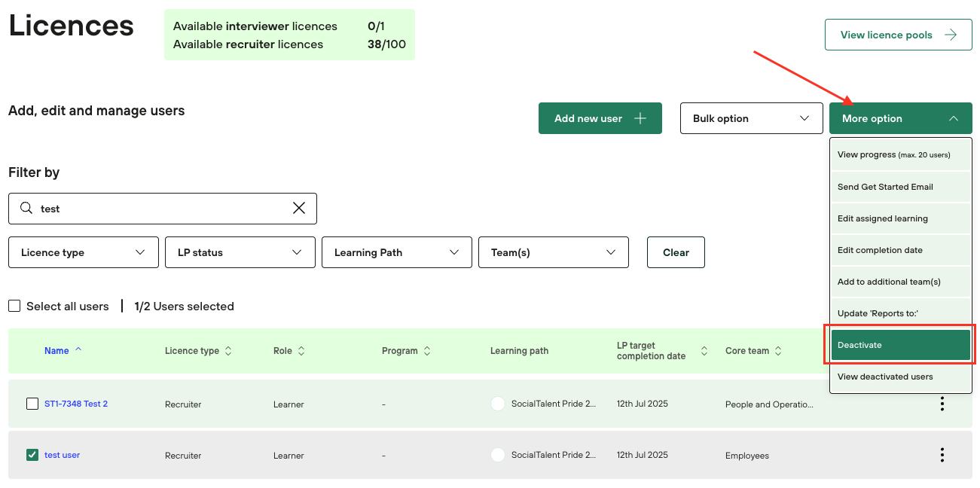Open the Bulk option dropdown

751,118
